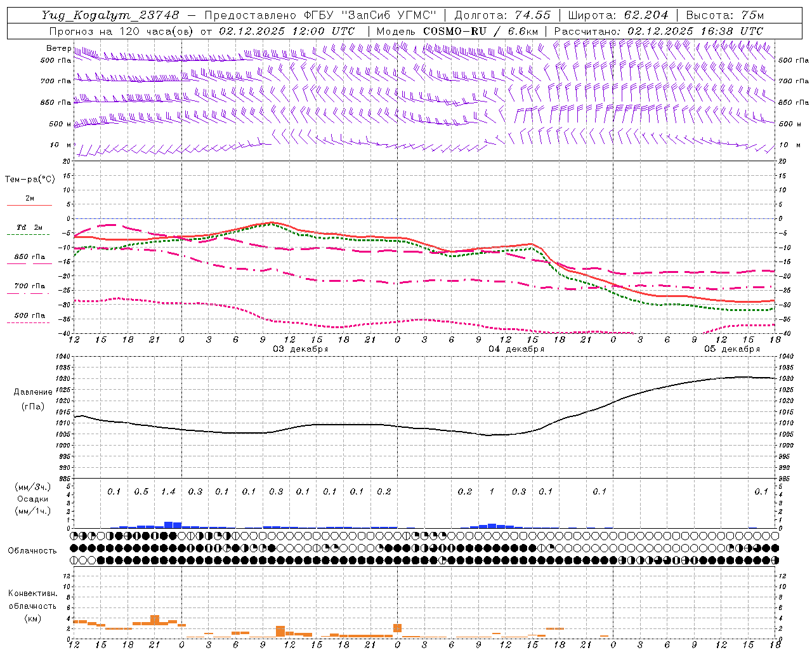Image resolution: width=812 pixels, height=650 pixels.
Task: Click the forecast period text Прогноз на 120 часа(ов)
Action: tap(121, 31)
